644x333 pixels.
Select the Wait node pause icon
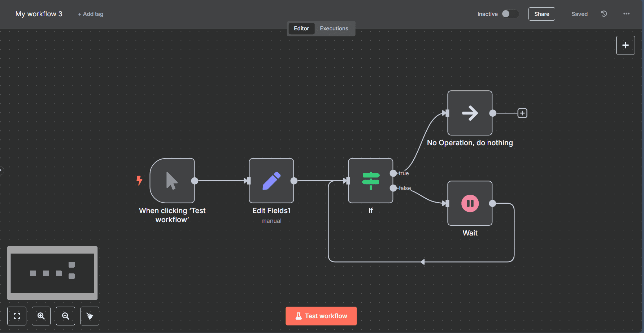(470, 203)
